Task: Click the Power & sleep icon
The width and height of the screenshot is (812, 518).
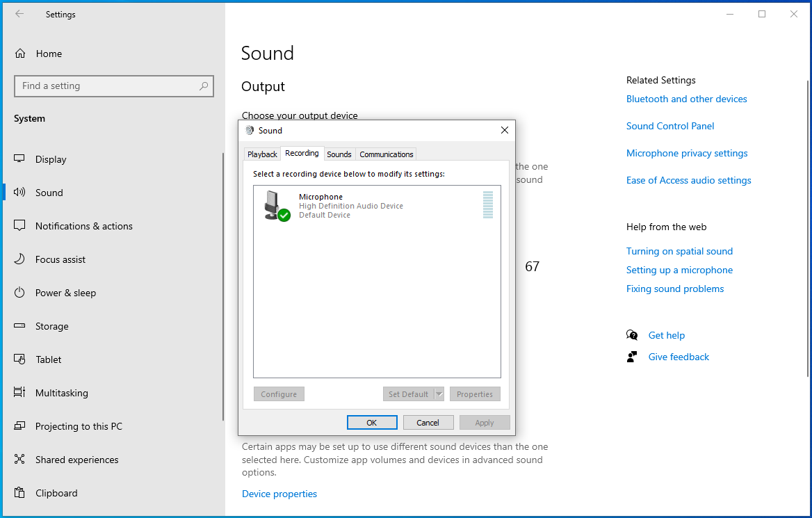Action: coord(19,293)
